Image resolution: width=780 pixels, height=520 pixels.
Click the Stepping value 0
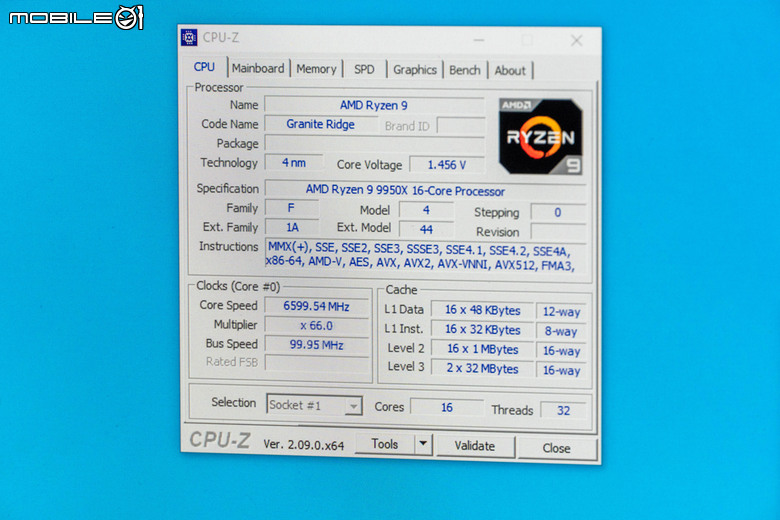pos(558,212)
